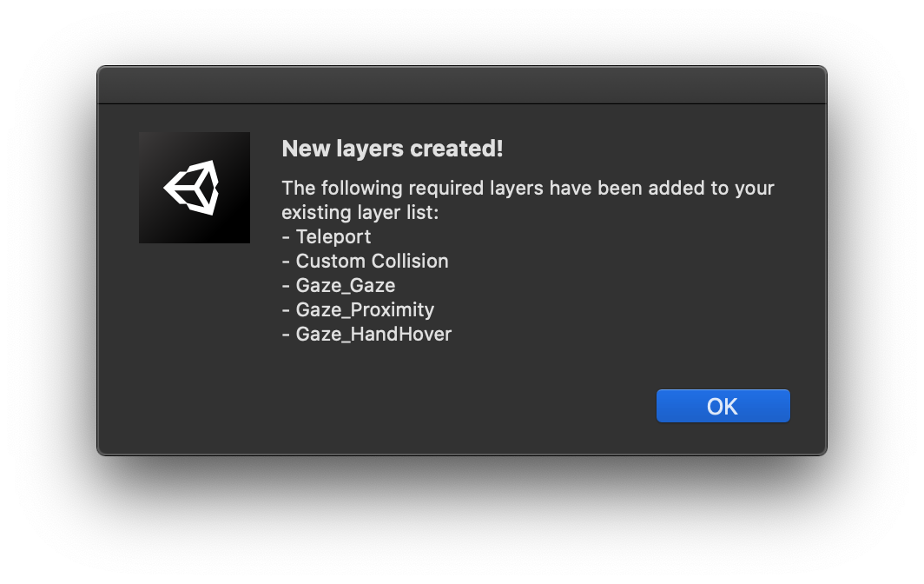
Task: Click the "existing layer list:" text line
Action: [x=360, y=212]
